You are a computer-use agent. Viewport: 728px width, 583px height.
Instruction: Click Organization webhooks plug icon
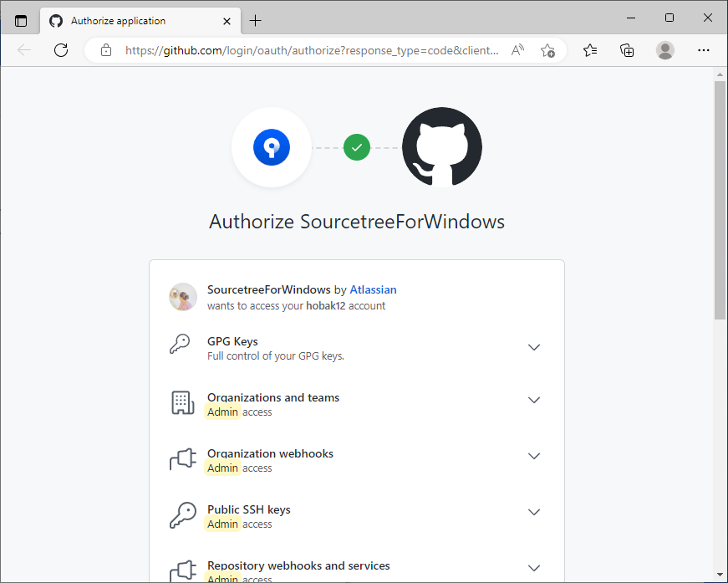click(x=183, y=459)
